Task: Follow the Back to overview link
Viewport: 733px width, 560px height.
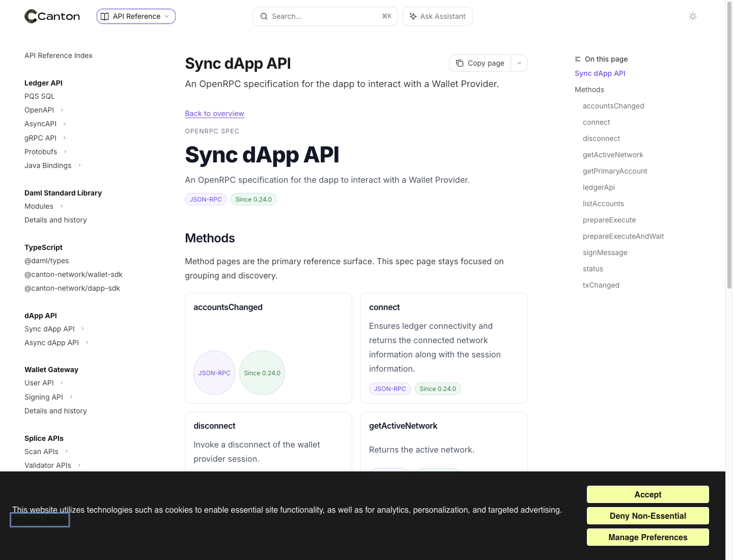Action: pos(214,114)
